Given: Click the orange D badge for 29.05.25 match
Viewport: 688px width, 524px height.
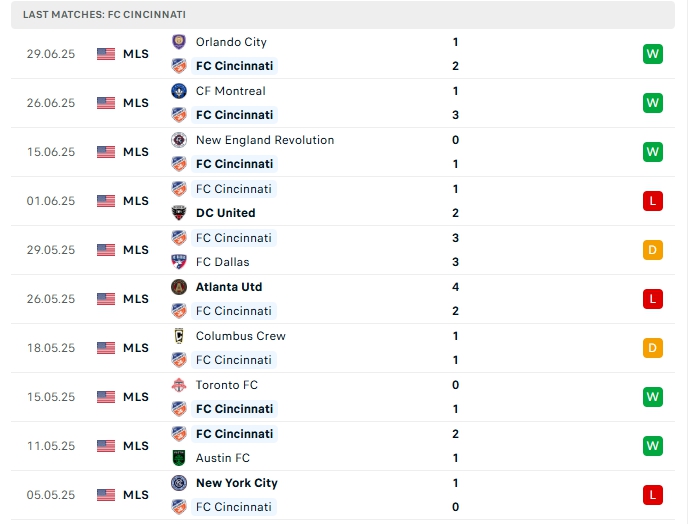Looking at the screenshot, I should point(653,250).
